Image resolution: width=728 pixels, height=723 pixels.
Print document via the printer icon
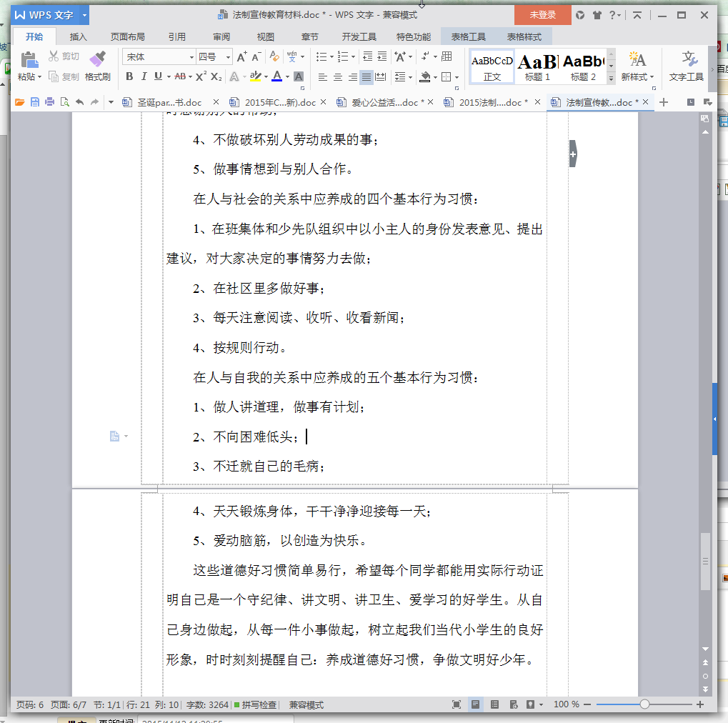pos(50,102)
